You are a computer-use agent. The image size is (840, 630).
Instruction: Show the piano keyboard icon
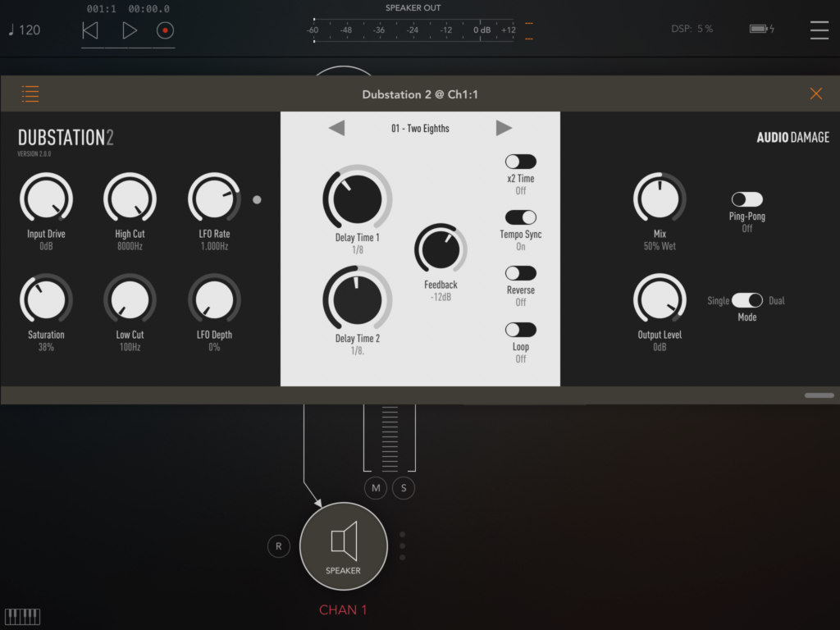[22, 616]
